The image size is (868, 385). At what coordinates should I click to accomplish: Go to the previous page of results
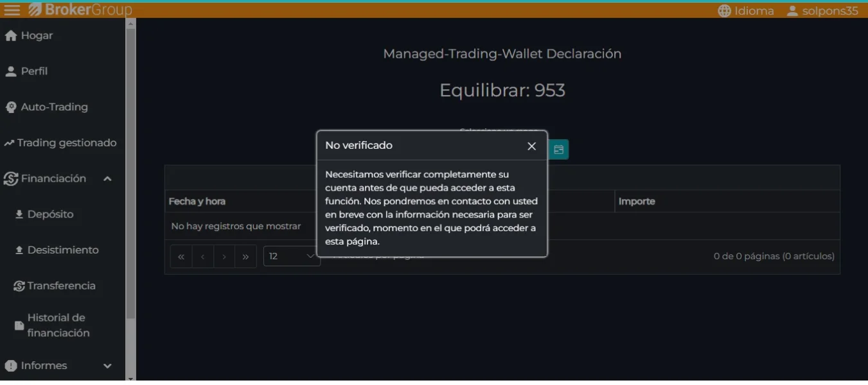coord(202,257)
